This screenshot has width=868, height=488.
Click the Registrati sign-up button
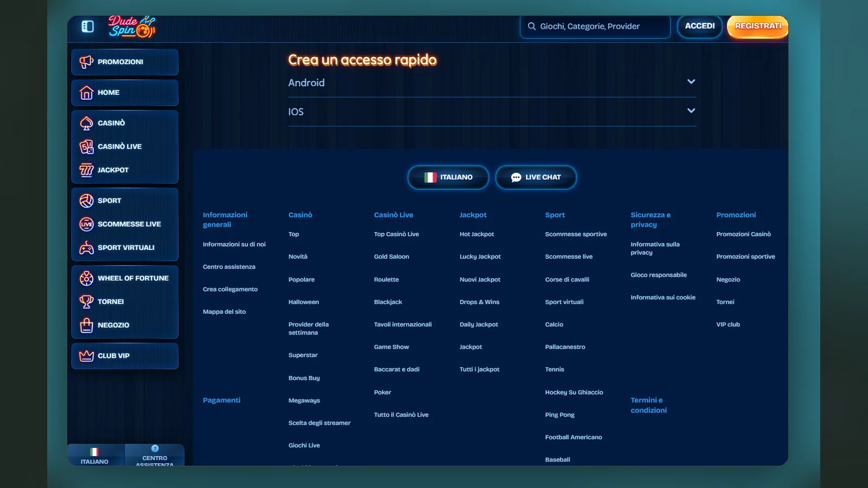758,26
